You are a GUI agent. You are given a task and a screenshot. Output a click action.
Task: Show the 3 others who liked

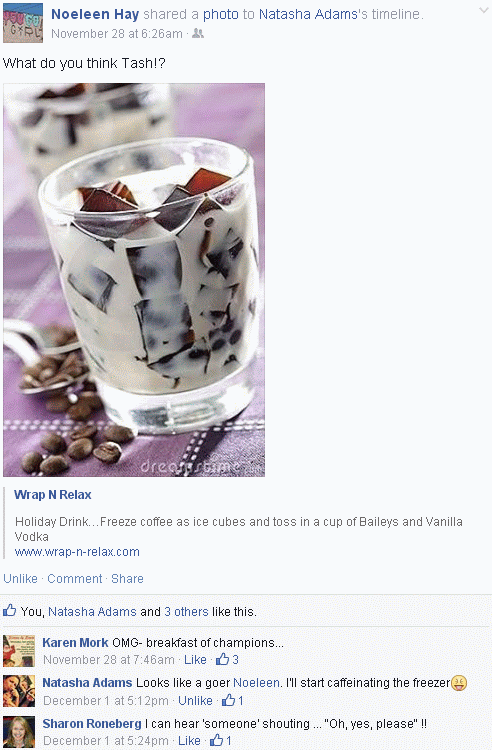(186, 612)
